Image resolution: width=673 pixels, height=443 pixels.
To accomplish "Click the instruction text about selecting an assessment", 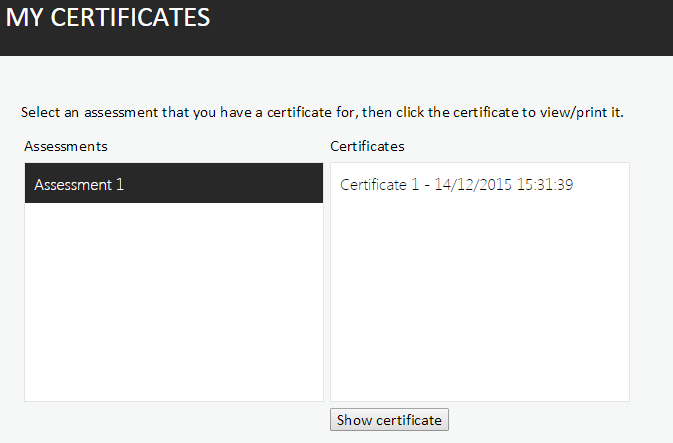I will tap(322, 112).
